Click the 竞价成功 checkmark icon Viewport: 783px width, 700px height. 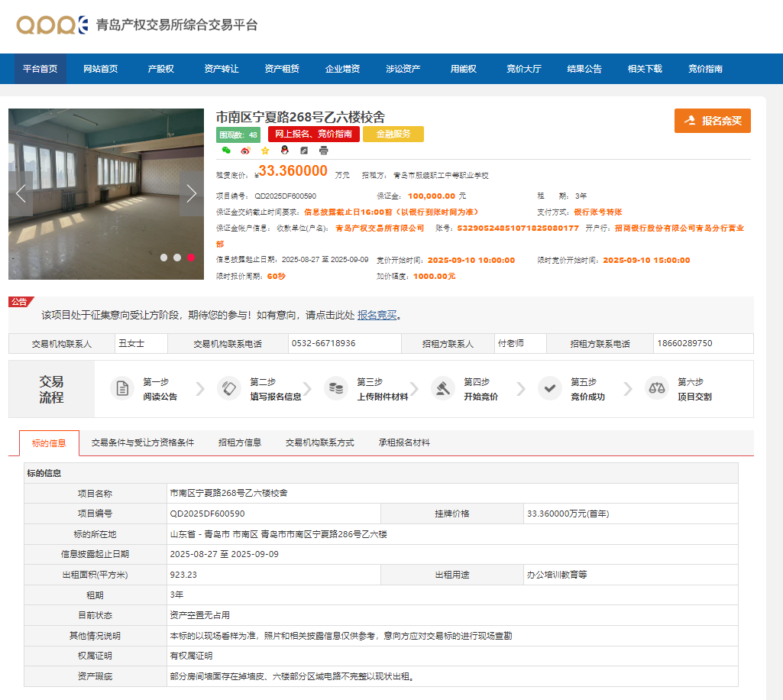(550, 388)
